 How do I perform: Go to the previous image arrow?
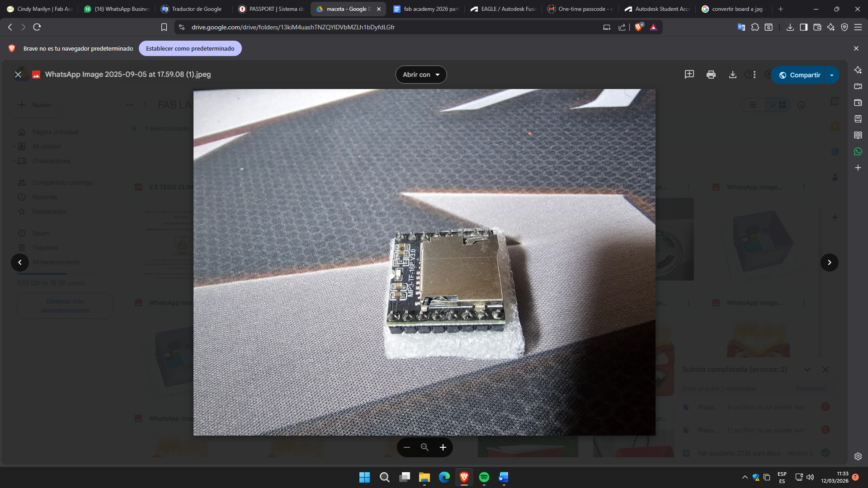[20, 263]
